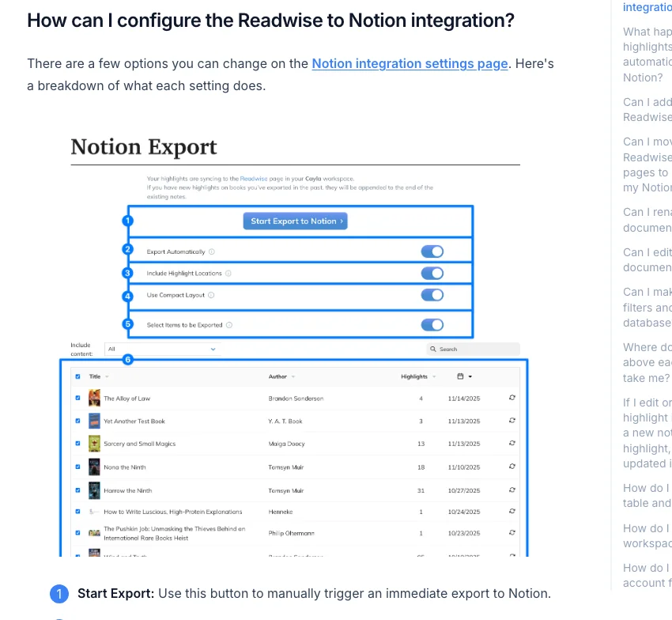672x620 pixels.
Task: Click info icon beside Select Items to be Exported
Action: click(x=229, y=325)
